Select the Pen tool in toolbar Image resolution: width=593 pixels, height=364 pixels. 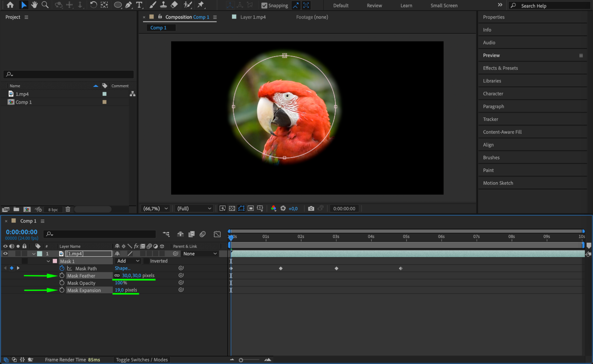[x=128, y=5]
